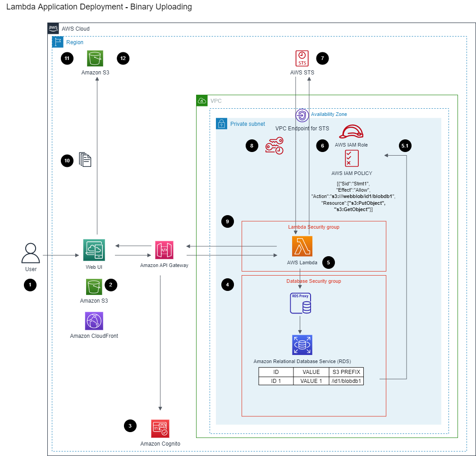
Task: Click the Amazon API Gateway icon
Action: click(164, 250)
